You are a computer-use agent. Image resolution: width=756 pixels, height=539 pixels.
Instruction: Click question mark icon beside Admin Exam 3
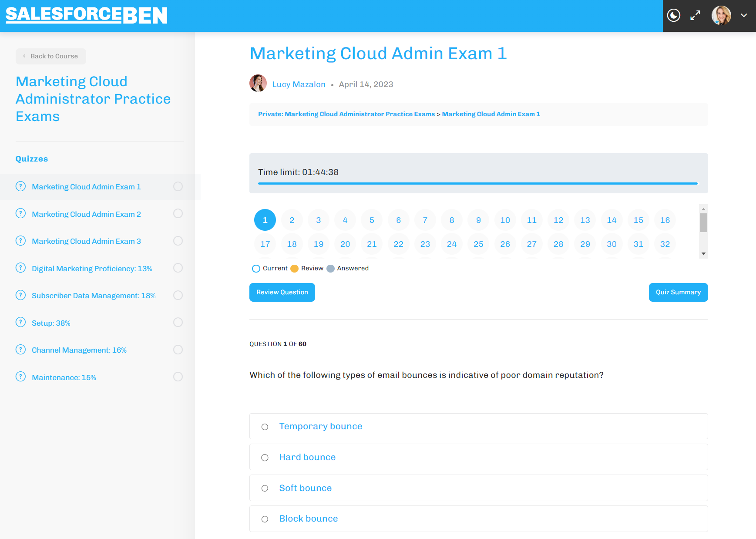click(x=20, y=241)
